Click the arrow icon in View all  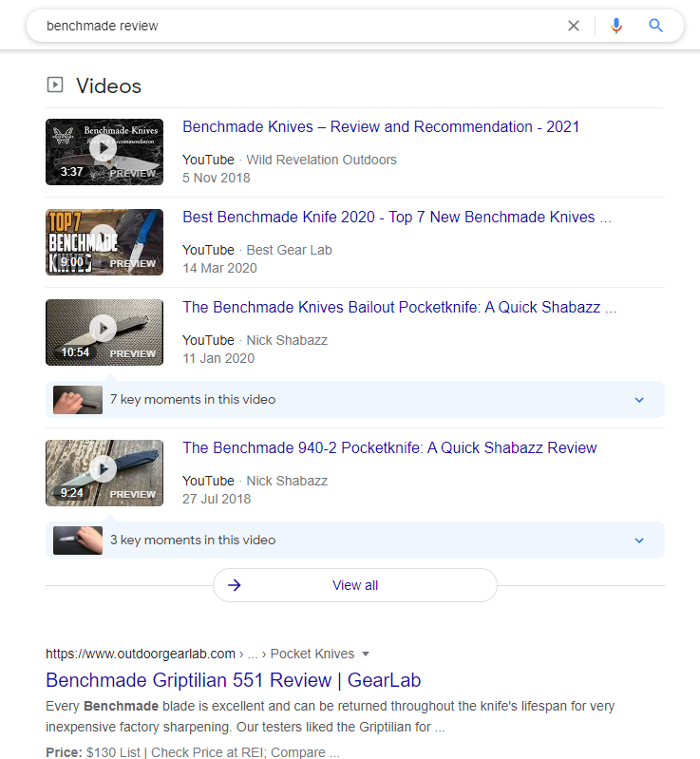click(235, 585)
